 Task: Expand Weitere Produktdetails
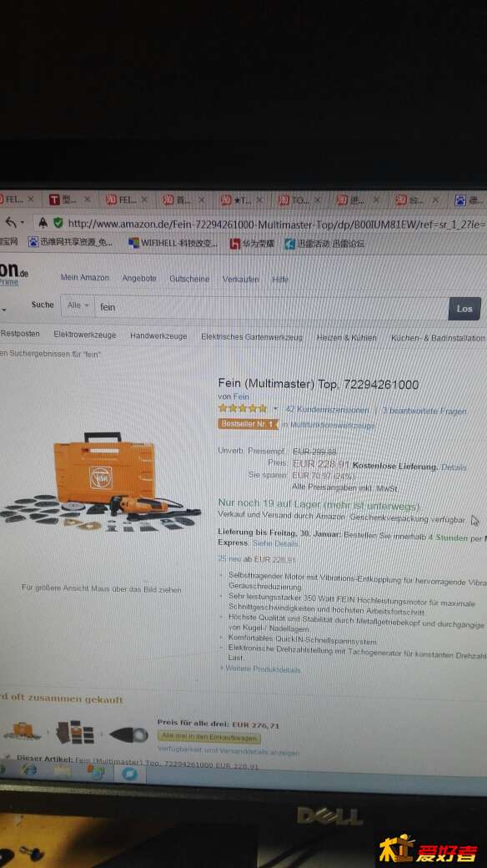(x=263, y=669)
